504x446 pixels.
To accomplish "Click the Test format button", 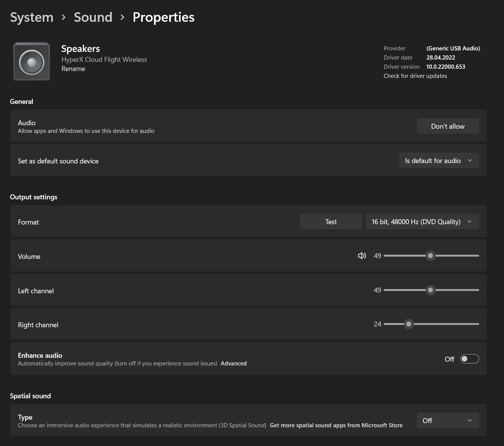I will tap(331, 222).
